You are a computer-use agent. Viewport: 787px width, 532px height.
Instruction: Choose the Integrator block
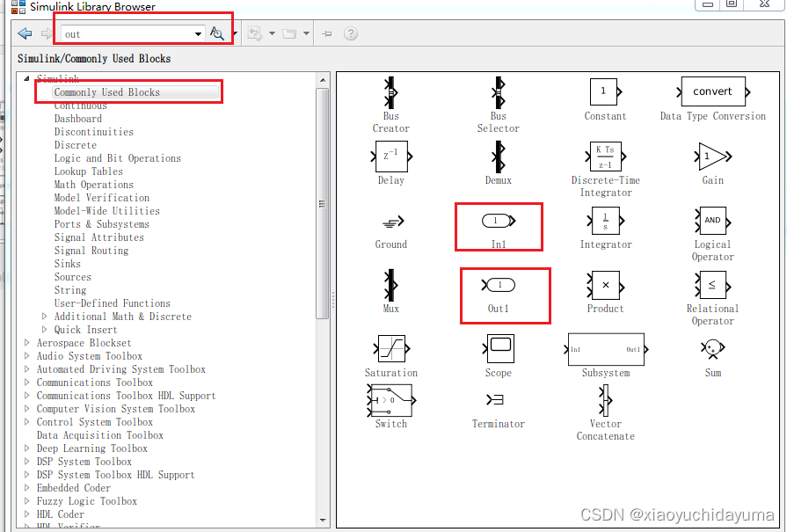[x=605, y=221]
